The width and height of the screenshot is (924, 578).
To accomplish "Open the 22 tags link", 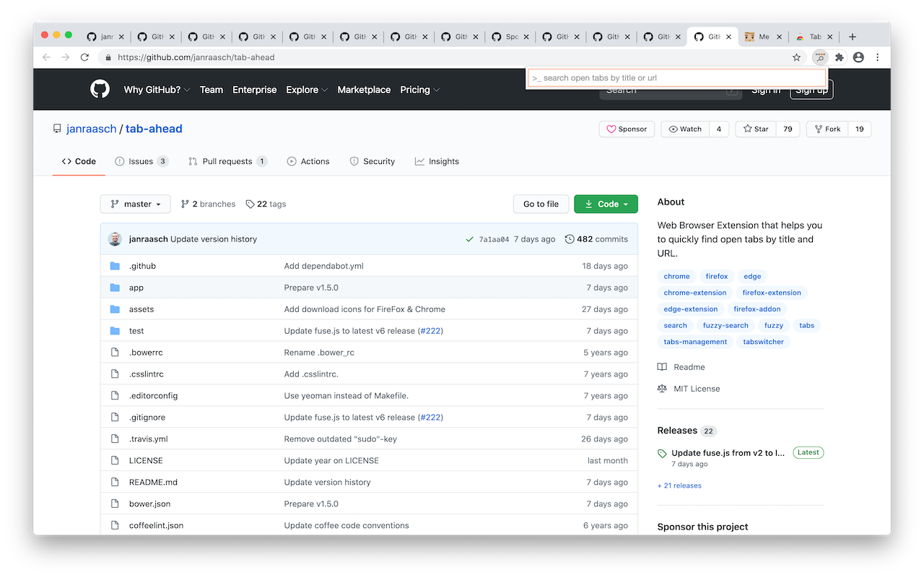I will tap(266, 204).
